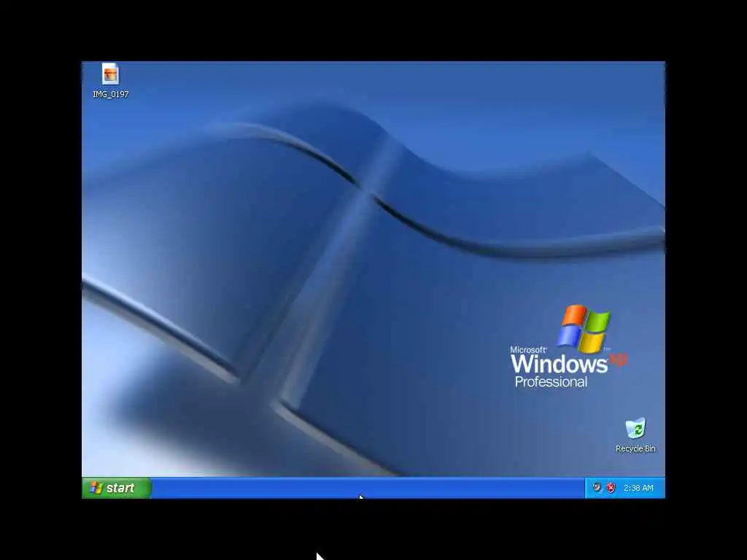Click the IMG_0197 file name label
747x560 pixels.
click(x=111, y=94)
